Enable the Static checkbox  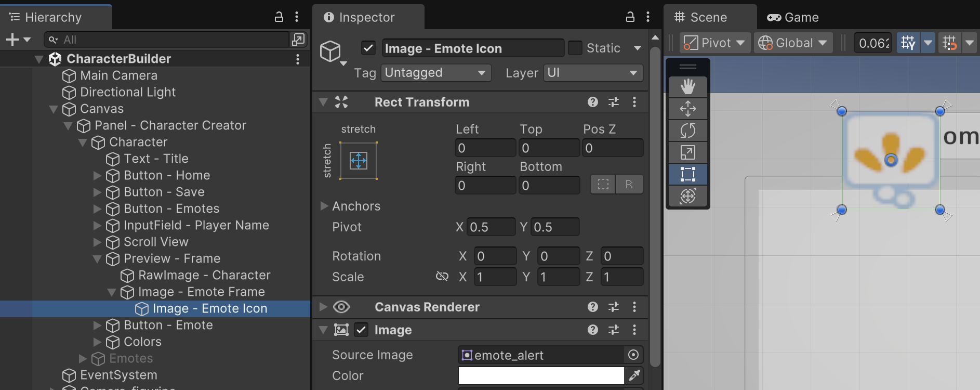pyautogui.click(x=575, y=48)
